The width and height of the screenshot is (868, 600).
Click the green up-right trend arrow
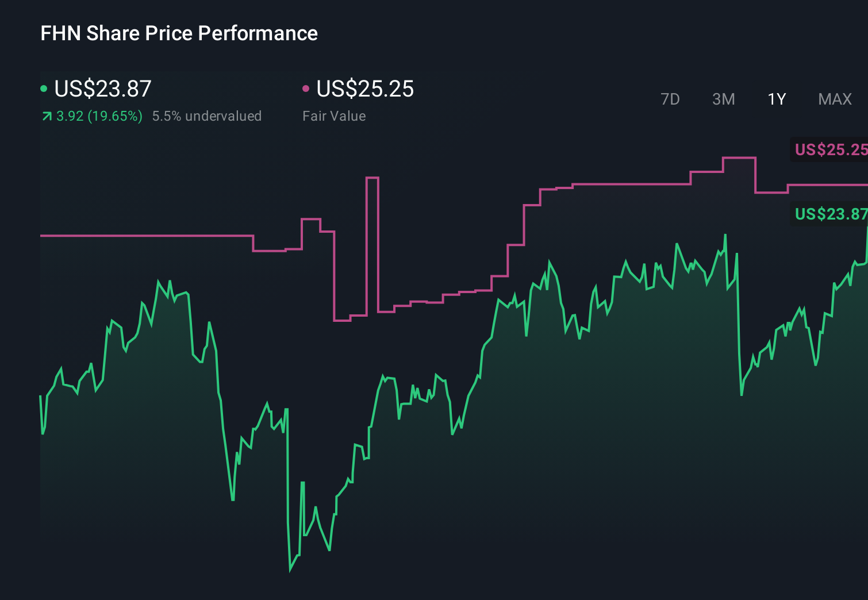tap(47, 117)
